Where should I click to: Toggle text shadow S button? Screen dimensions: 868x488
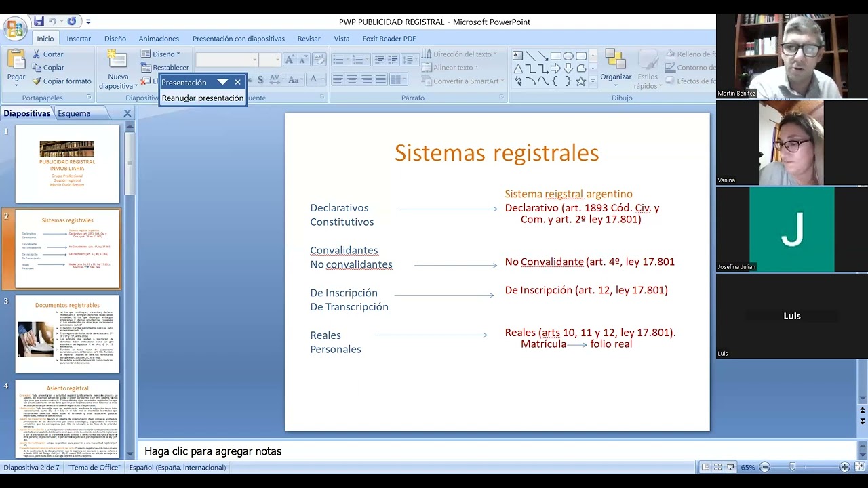click(261, 80)
